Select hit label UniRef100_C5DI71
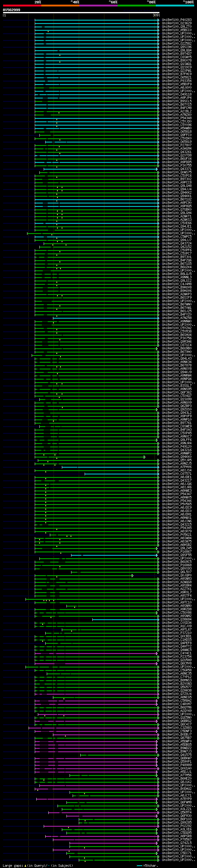This screenshot has height=868, width=197. click(x=177, y=853)
